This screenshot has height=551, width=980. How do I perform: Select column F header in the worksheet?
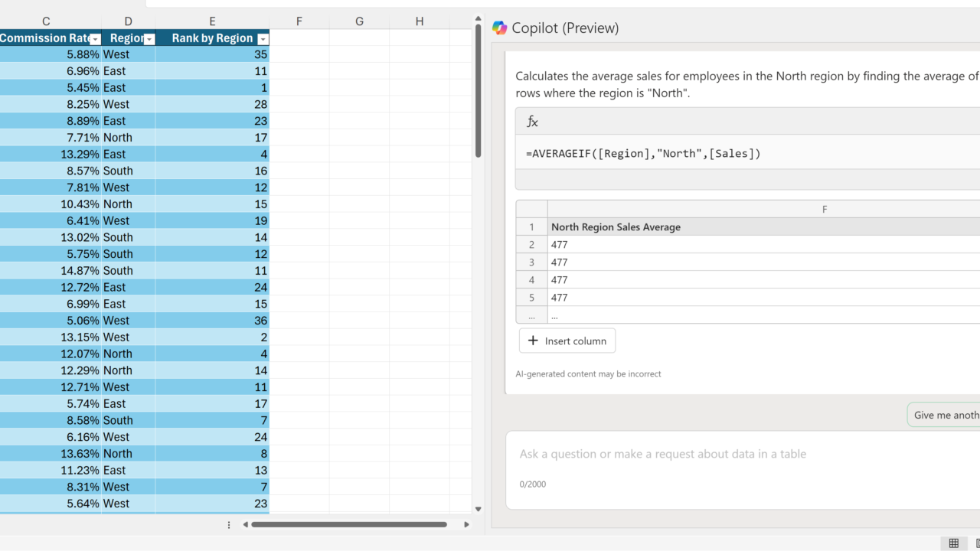299,21
